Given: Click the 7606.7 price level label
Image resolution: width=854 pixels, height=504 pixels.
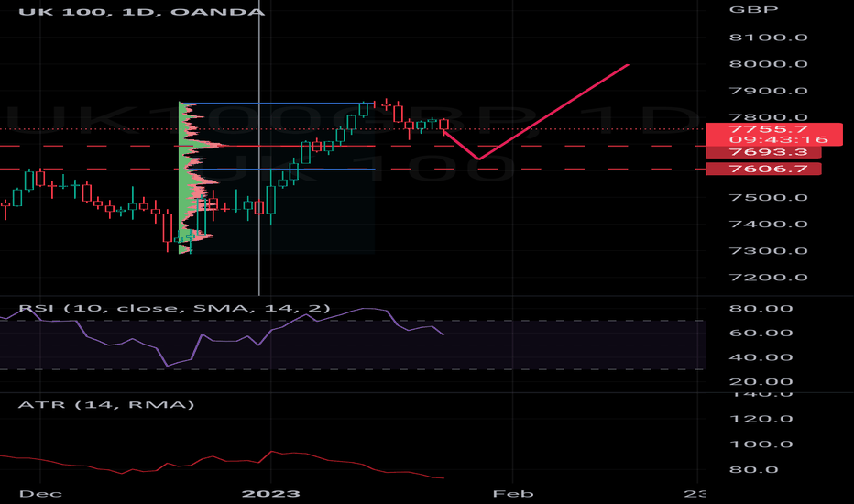Looking at the screenshot, I should tap(763, 169).
